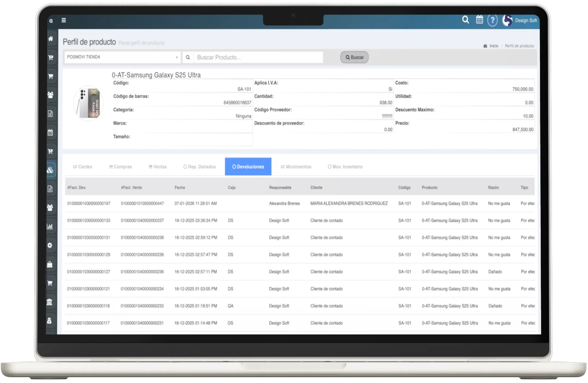Switch to the Cardex tab
This screenshot has width=588, height=383.
[83, 167]
